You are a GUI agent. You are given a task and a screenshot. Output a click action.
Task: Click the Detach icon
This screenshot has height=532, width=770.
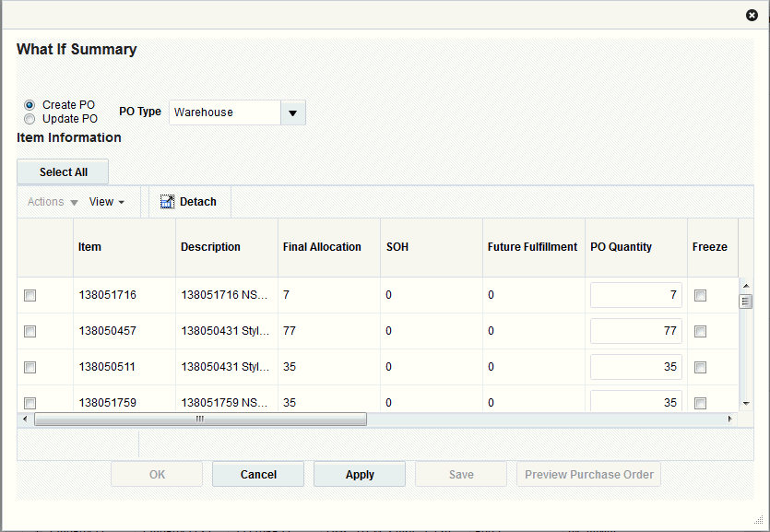(168, 201)
